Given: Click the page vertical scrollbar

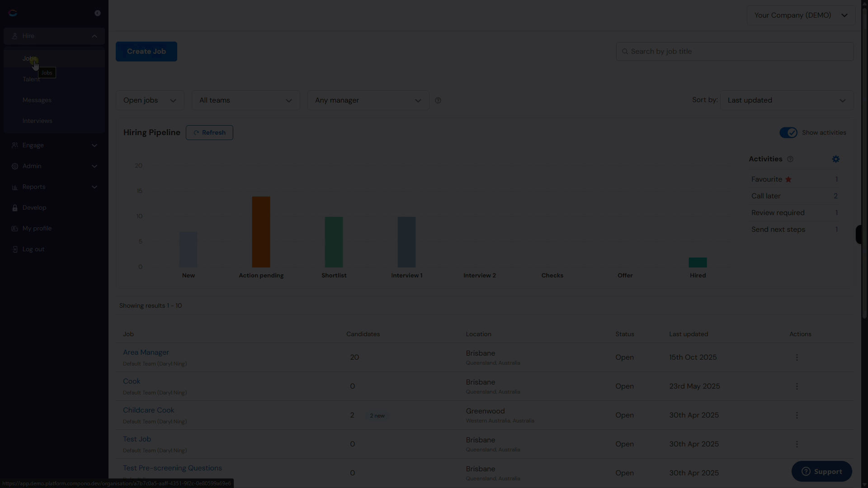Looking at the screenshot, I should click(x=865, y=163).
